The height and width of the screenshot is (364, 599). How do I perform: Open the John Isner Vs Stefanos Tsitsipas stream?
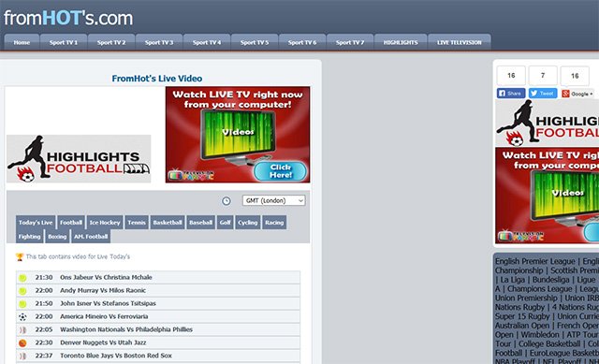tap(108, 304)
